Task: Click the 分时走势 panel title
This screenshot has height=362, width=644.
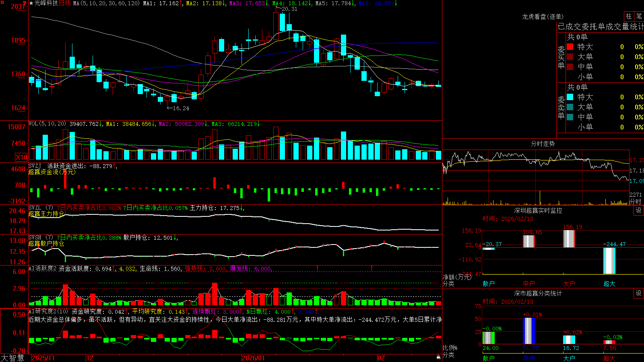Action: [x=543, y=144]
